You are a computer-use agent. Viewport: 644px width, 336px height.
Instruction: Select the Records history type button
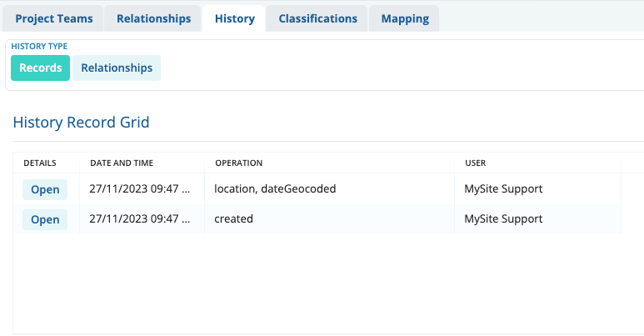pyautogui.click(x=40, y=68)
